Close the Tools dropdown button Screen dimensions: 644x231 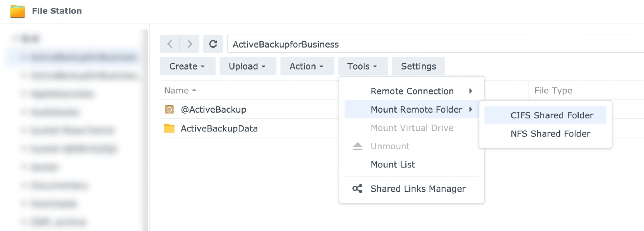363,66
